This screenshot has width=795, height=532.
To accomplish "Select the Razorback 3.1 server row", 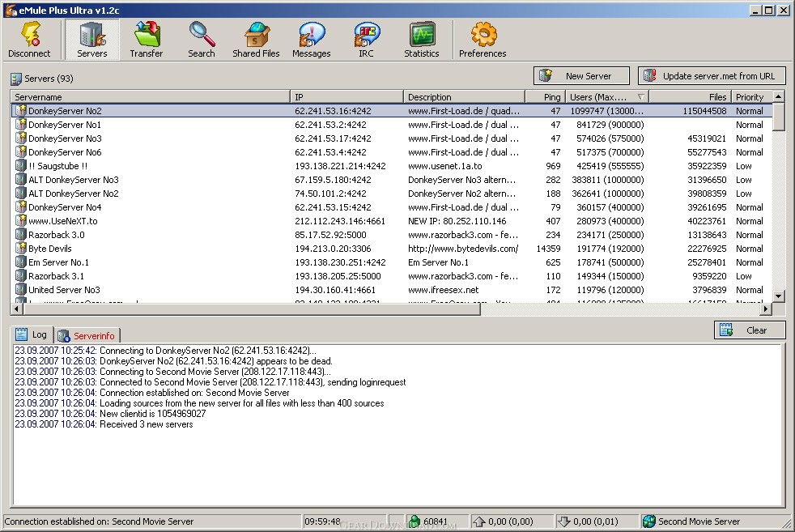I will (x=391, y=276).
